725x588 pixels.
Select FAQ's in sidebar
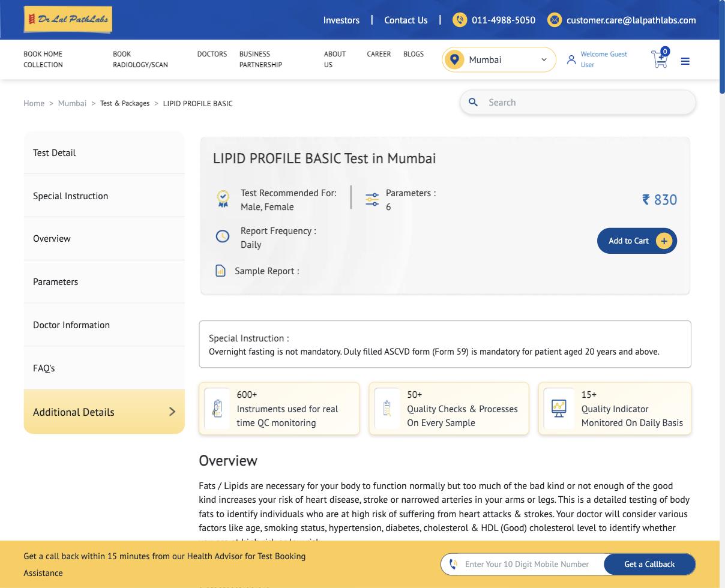[x=104, y=368]
